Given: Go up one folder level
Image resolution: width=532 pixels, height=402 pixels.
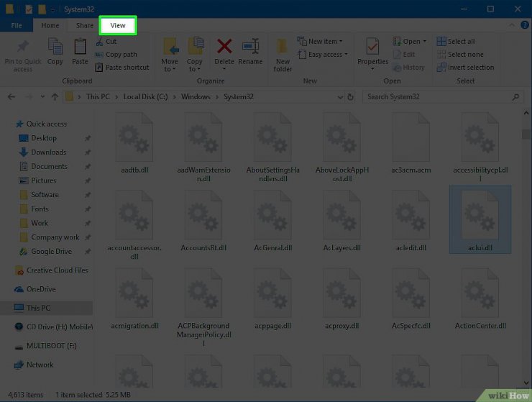Looking at the screenshot, I should tap(55, 97).
